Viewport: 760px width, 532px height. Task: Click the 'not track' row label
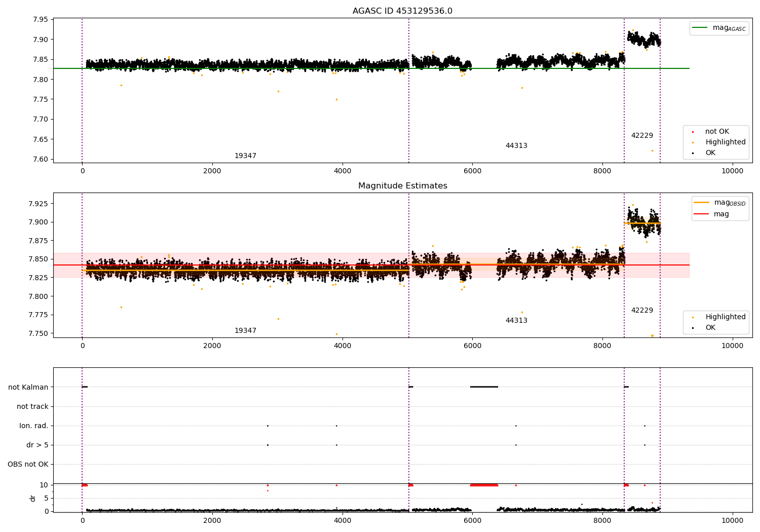point(32,407)
